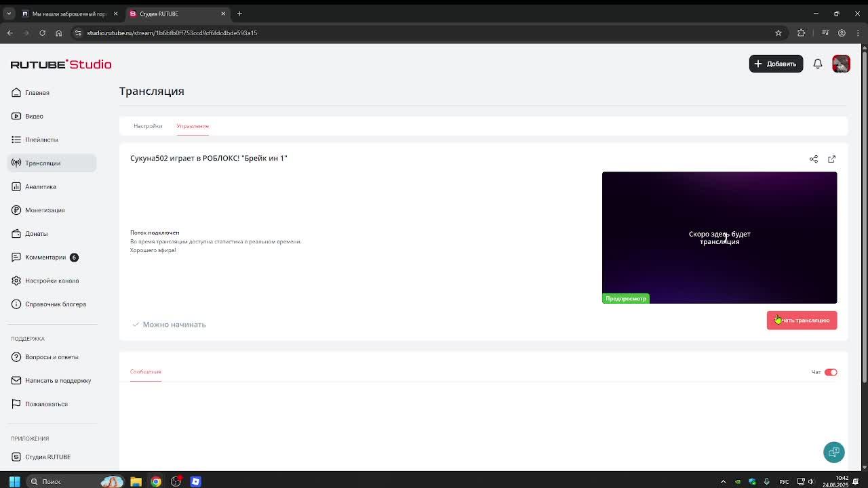The width and height of the screenshot is (868, 488).
Task: Open the Chrome profile icon
Action: [x=842, y=33]
